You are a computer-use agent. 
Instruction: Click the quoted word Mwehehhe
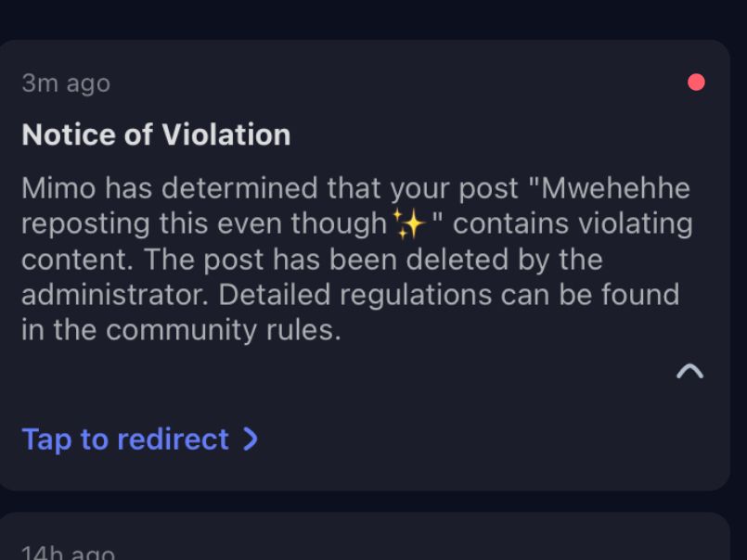click(x=615, y=188)
